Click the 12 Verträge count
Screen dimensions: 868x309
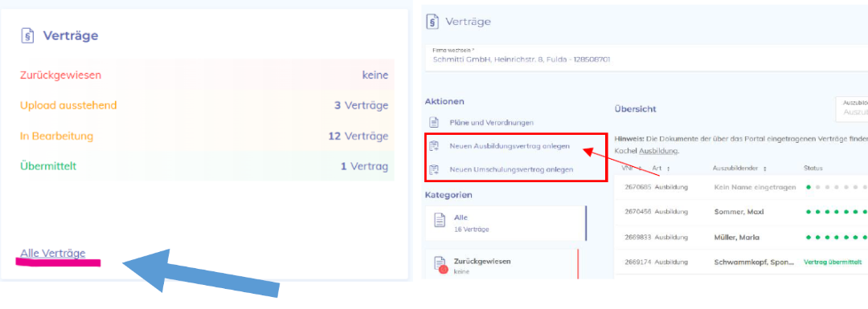[358, 136]
